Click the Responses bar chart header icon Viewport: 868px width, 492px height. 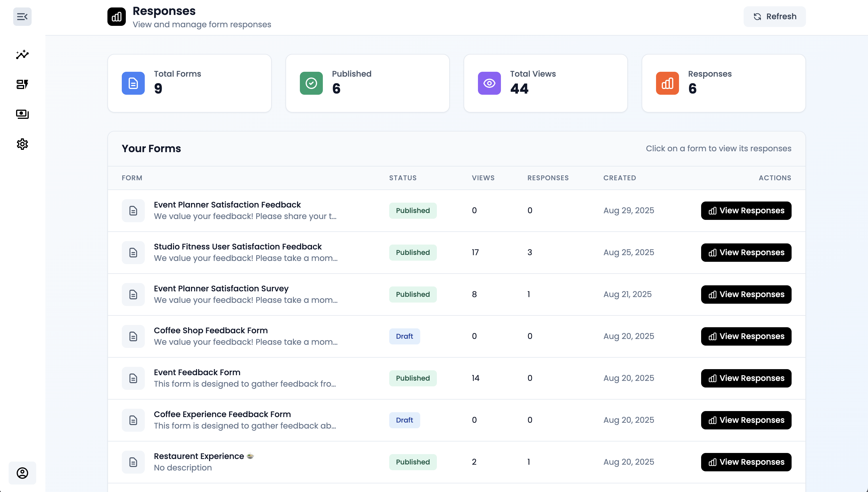(117, 17)
